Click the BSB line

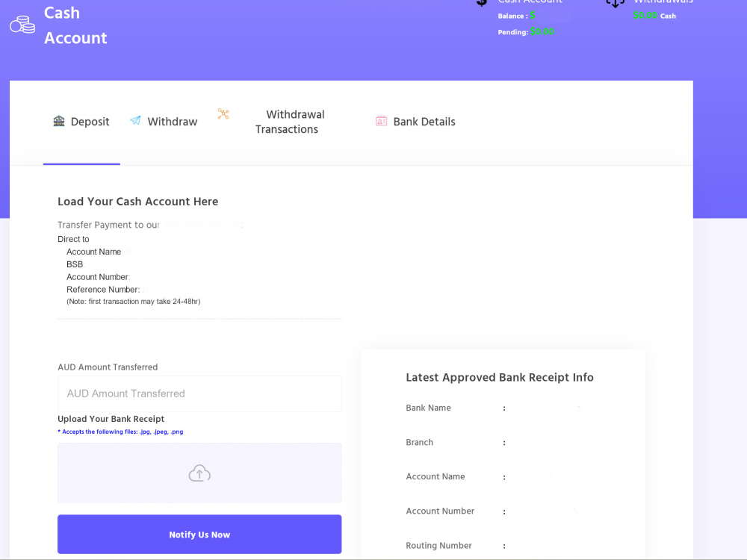(x=75, y=264)
